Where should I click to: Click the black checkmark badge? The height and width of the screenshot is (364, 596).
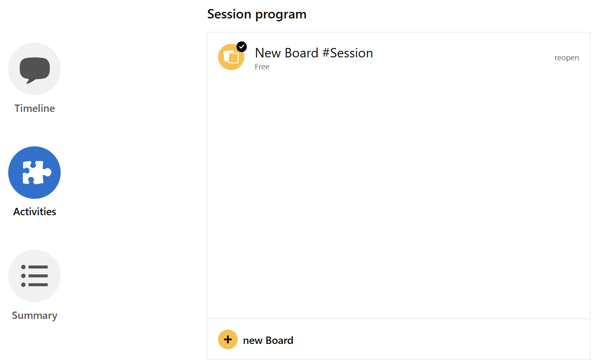242,47
